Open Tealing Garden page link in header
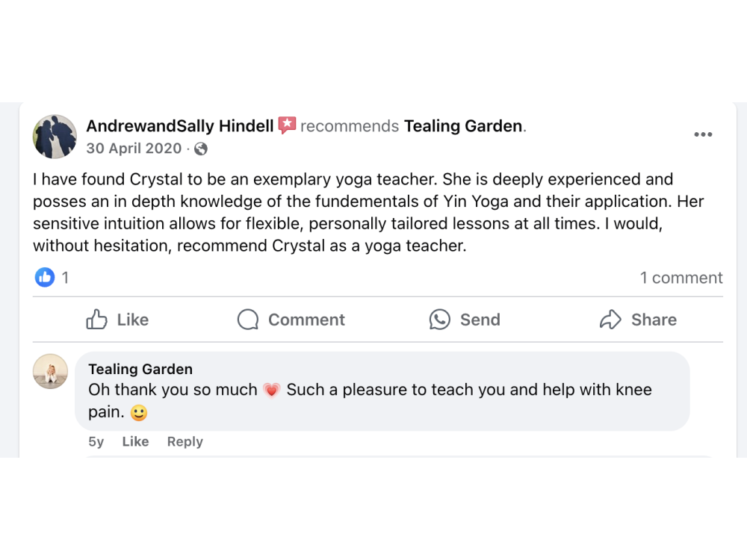The width and height of the screenshot is (747, 560). point(463,126)
